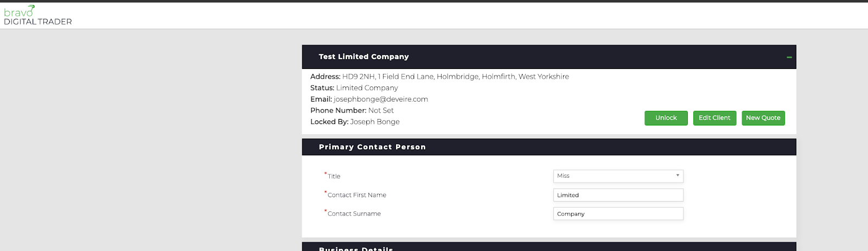
Task: Expand the Business Details section header
Action: pos(548,247)
